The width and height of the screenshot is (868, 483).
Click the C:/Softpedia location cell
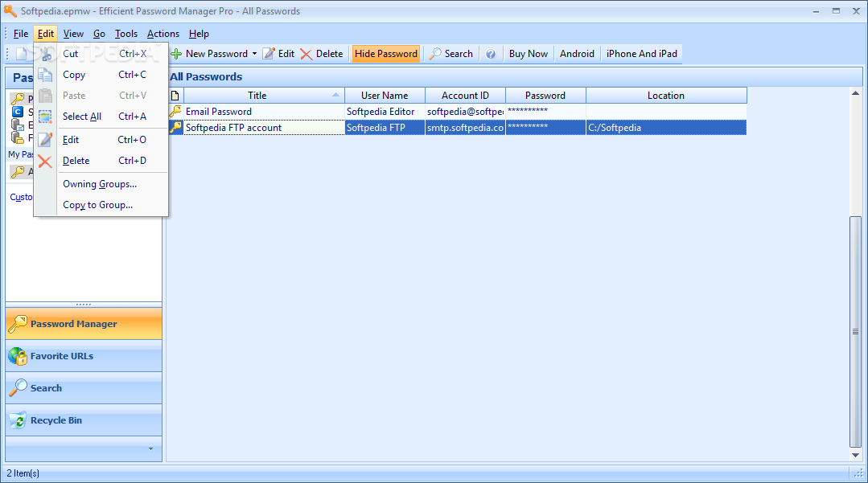pos(666,128)
